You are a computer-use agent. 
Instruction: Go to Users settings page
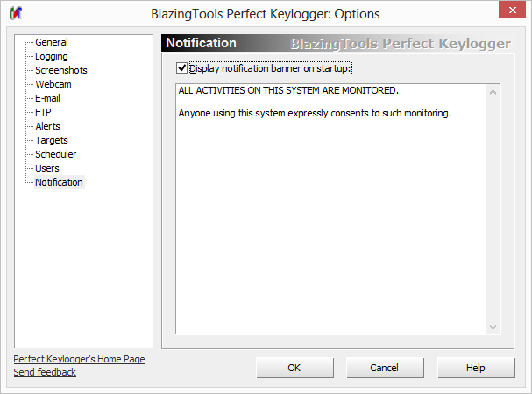47,168
